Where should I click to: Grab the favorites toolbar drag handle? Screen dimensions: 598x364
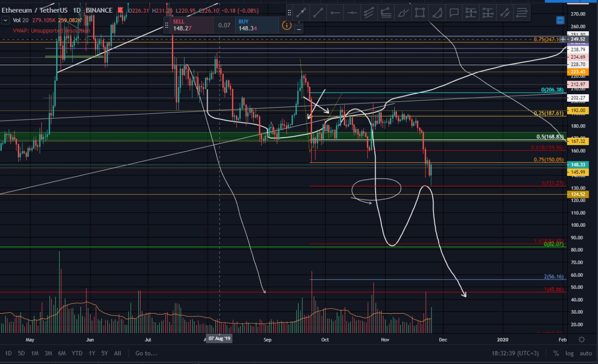pos(290,13)
